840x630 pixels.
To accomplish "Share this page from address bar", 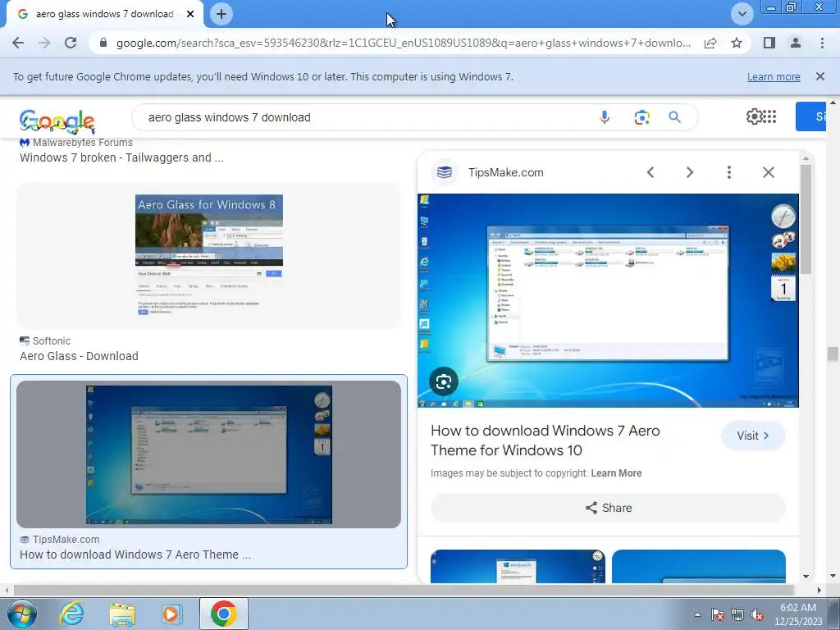I will [710, 43].
